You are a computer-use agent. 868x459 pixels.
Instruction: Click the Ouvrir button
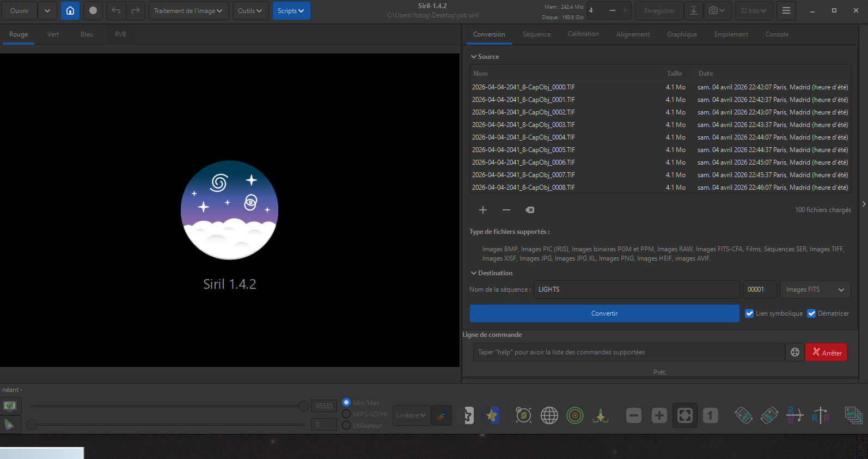(20, 10)
